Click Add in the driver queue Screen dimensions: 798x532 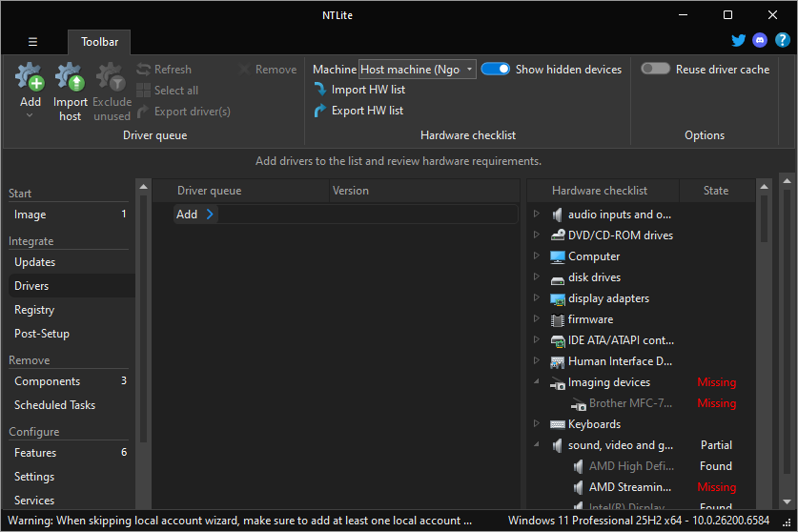[187, 215]
